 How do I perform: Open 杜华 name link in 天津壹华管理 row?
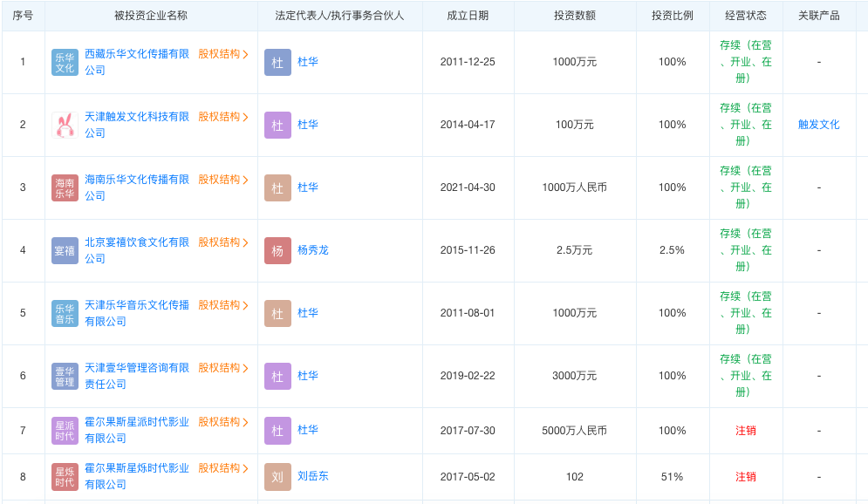(308, 376)
